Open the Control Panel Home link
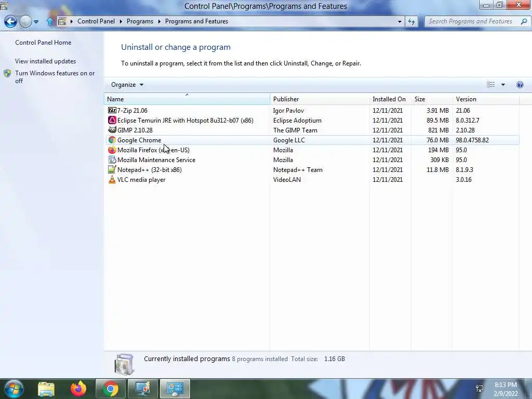Image resolution: width=532 pixels, height=399 pixels. click(x=43, y=43)
